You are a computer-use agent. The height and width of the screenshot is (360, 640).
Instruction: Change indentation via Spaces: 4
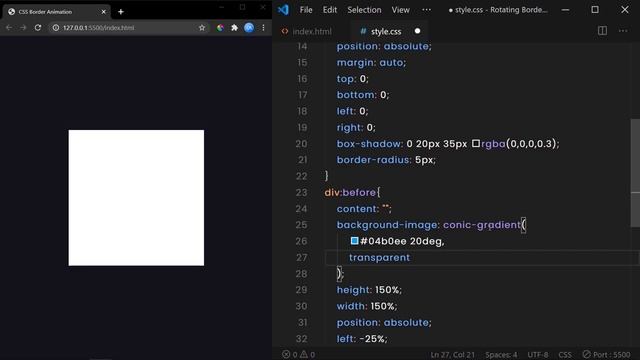pos(501,354)
